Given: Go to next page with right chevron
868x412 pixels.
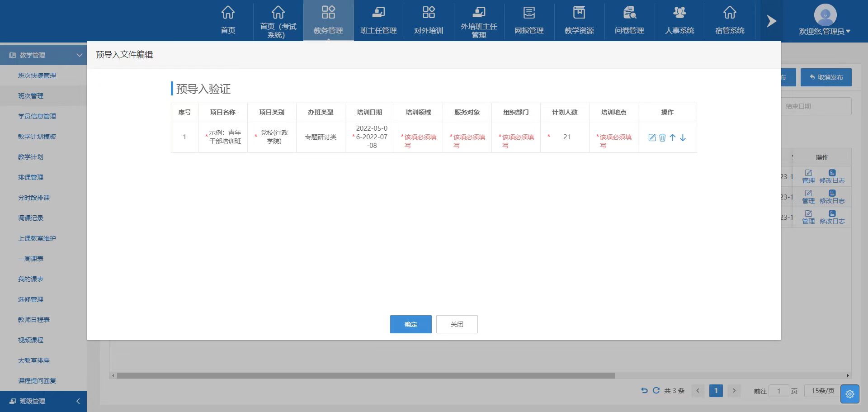Looking at the screenshot, I should (x=734, y=391).
